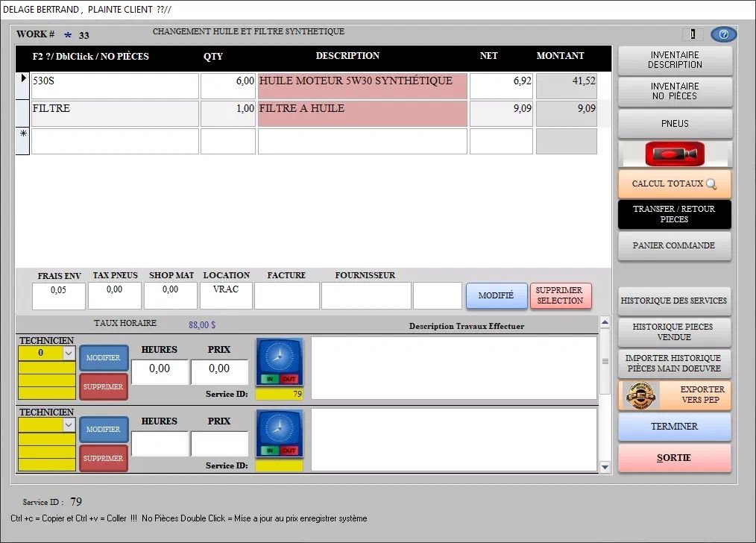Click the second technician's time clock icon
Screen dimensions: 756x543
(x=279, y=433)
